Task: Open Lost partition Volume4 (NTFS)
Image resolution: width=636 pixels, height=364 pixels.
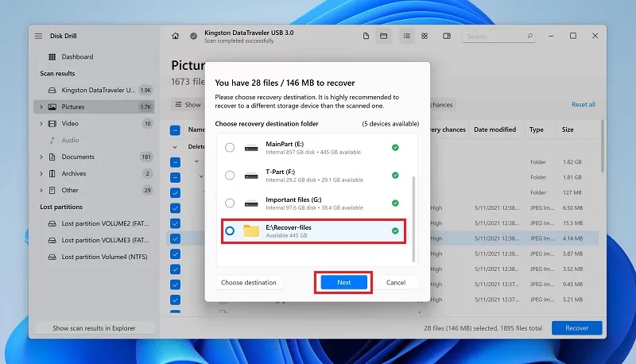Action: 94,257
